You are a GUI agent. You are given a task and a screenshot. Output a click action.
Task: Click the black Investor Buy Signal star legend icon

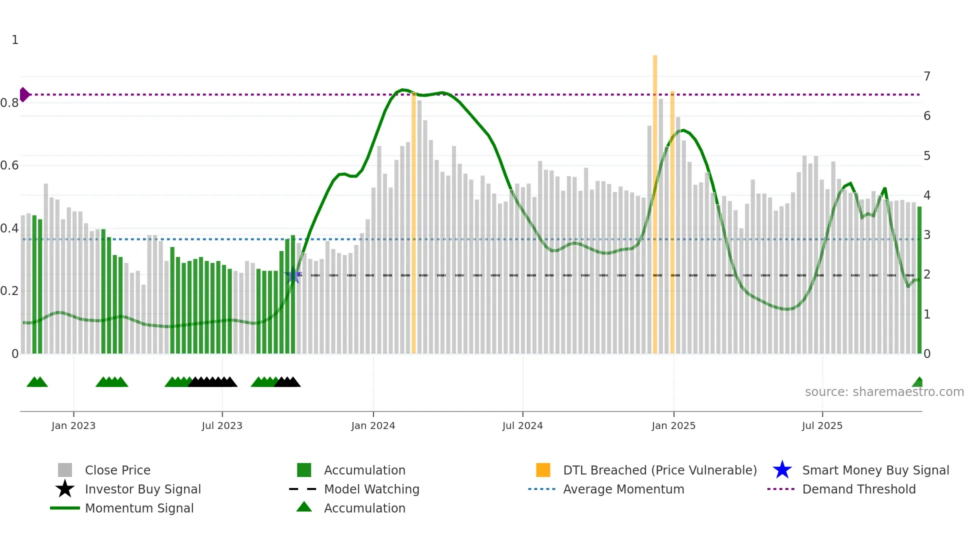65,489
